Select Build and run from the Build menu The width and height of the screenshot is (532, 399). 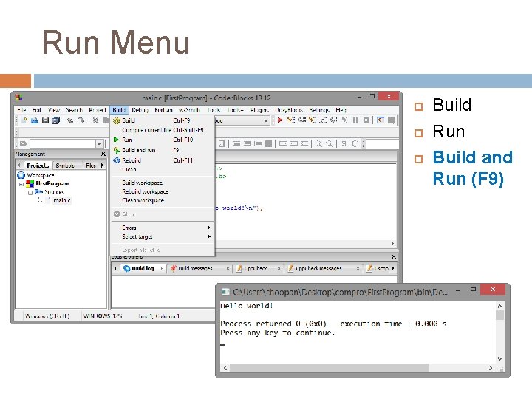pos(162,150)
